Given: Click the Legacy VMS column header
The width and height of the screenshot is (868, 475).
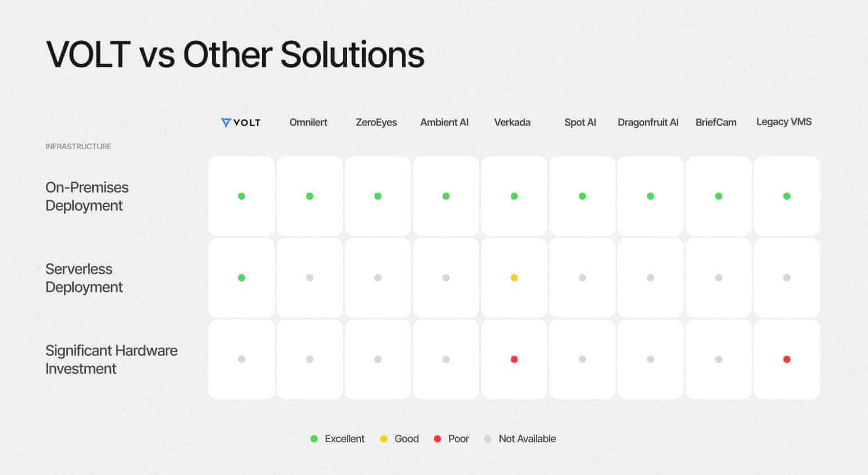Looking at the screenshot, I should [x=784, y=122].
